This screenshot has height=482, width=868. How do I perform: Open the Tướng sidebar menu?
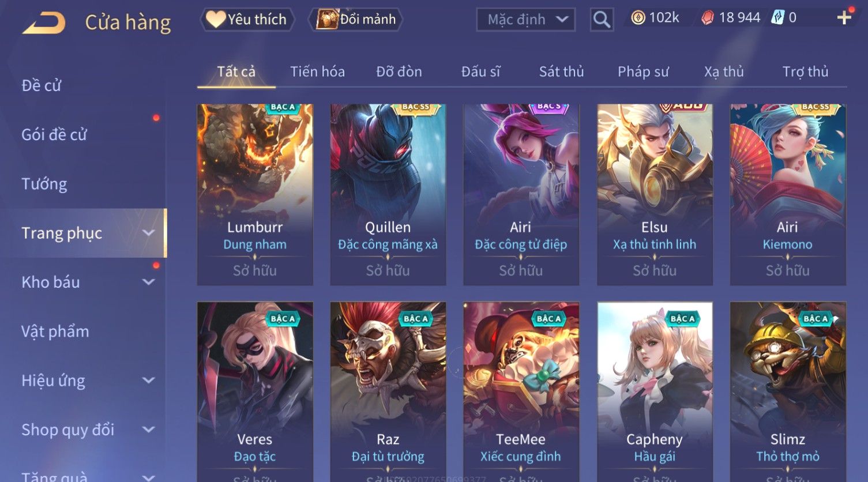click(44, 184)
